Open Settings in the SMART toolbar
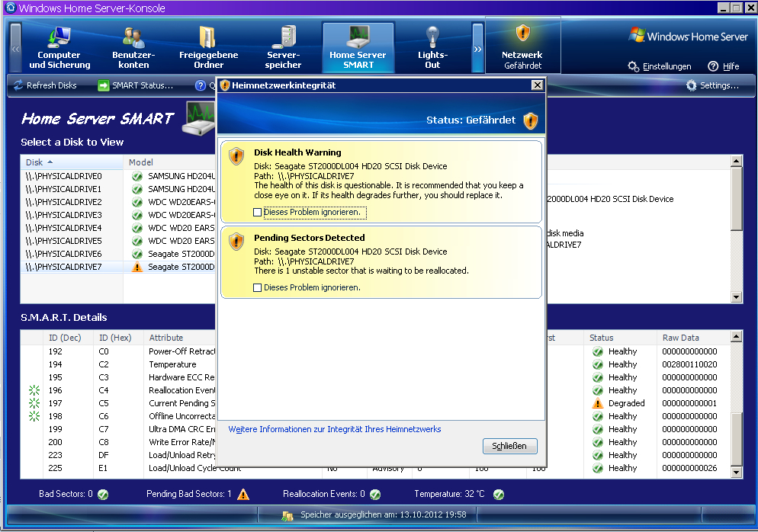The width and height of the screenshot is (758, 532). (x=712, y=85)
